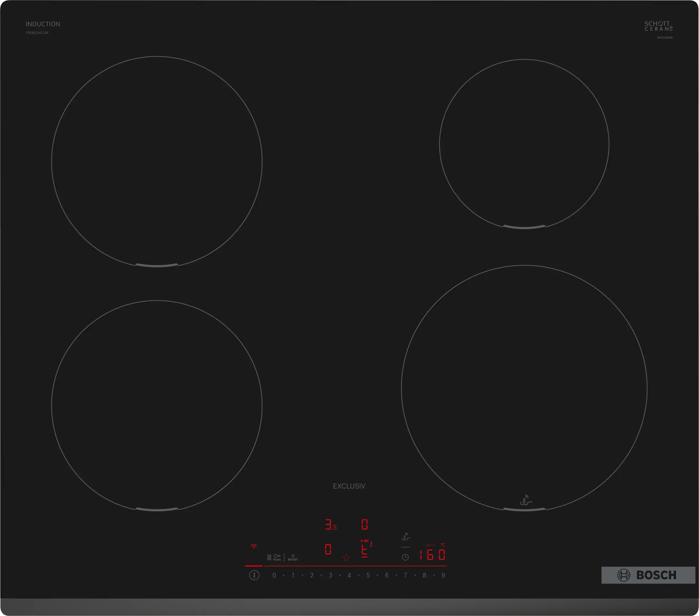Set power level 9 on the slider
The width and height of the screenshot is (699, 616).
tap(443, 576)
